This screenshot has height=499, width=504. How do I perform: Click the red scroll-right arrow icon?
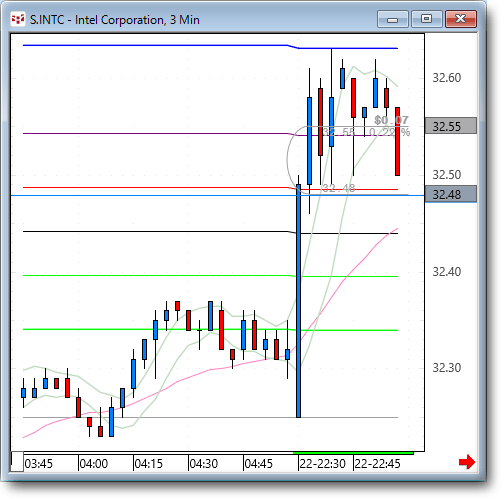point(467,462)
